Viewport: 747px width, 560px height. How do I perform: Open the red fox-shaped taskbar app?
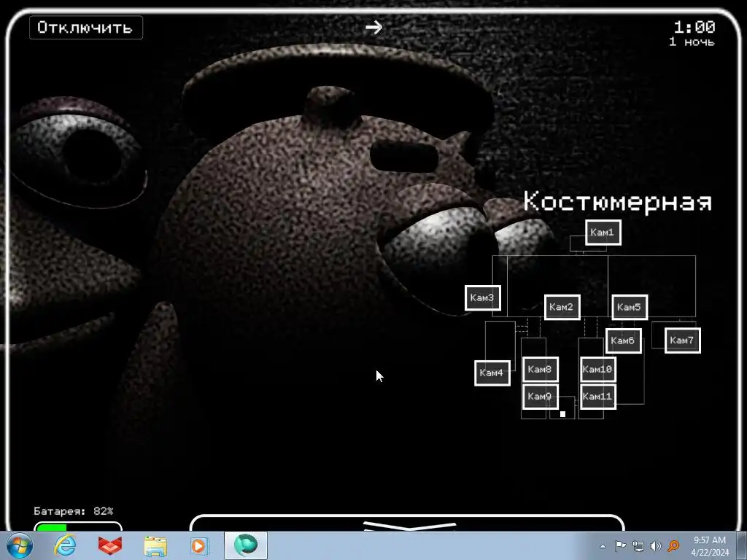110,545
